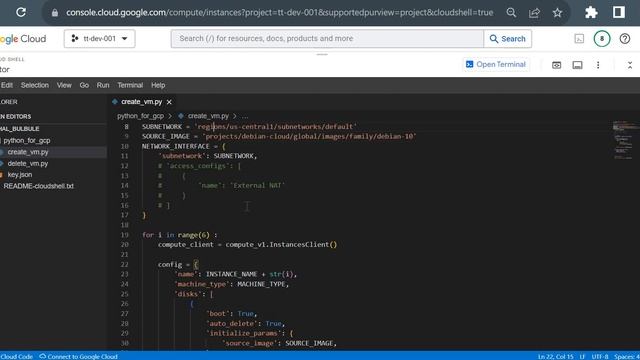
Task: Open the View menu
Action: (x=64, y=85)
